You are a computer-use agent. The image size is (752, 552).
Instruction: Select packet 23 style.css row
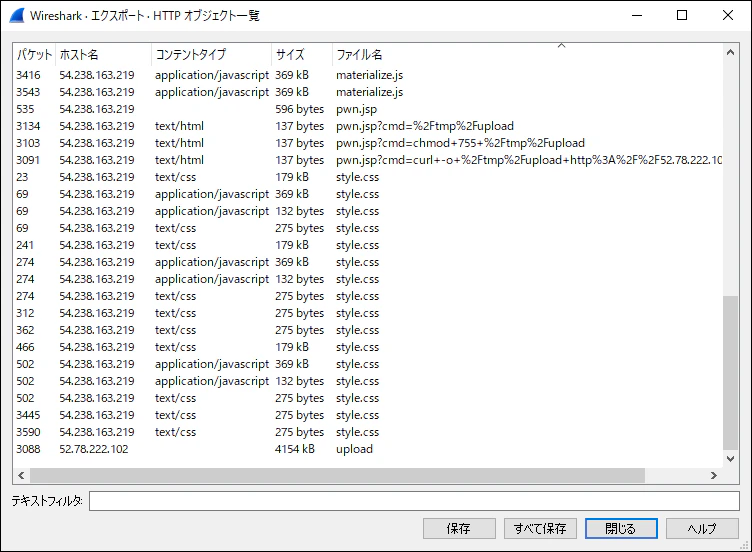[367, 177]
